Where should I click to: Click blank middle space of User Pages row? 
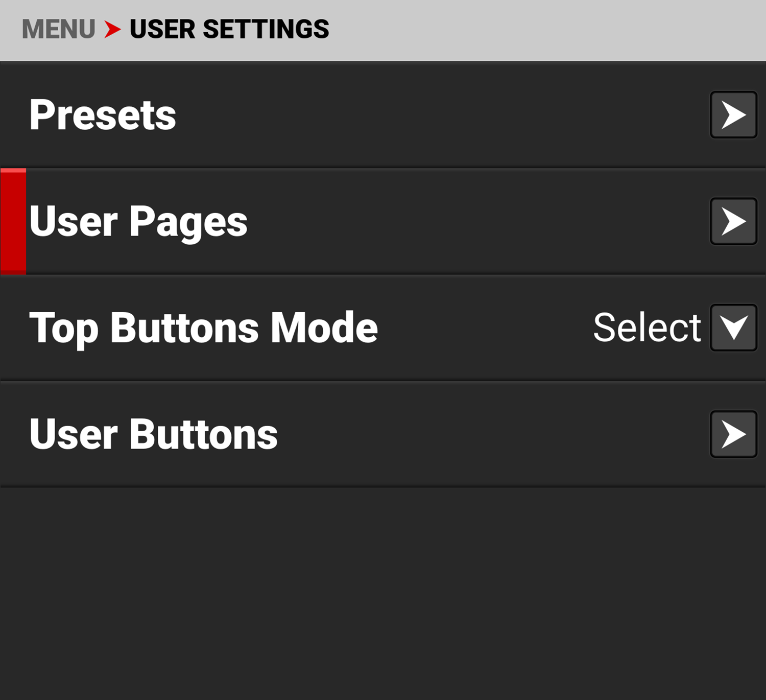[460, 221]
